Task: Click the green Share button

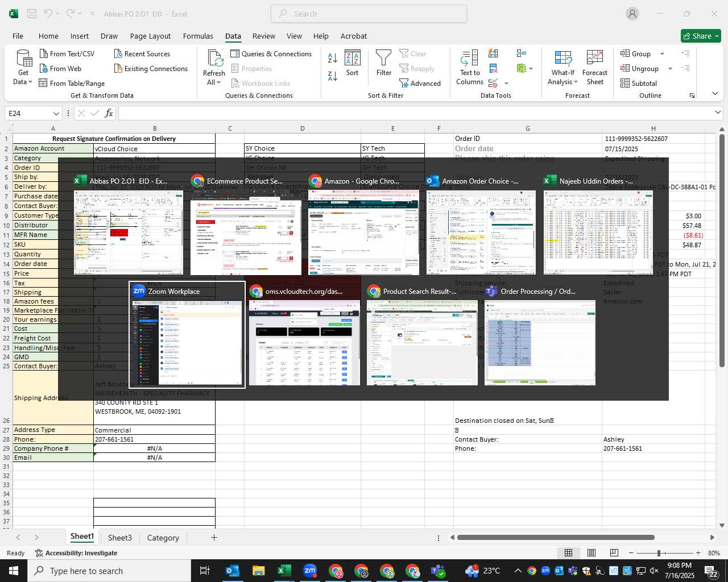Action: [701, 36]
